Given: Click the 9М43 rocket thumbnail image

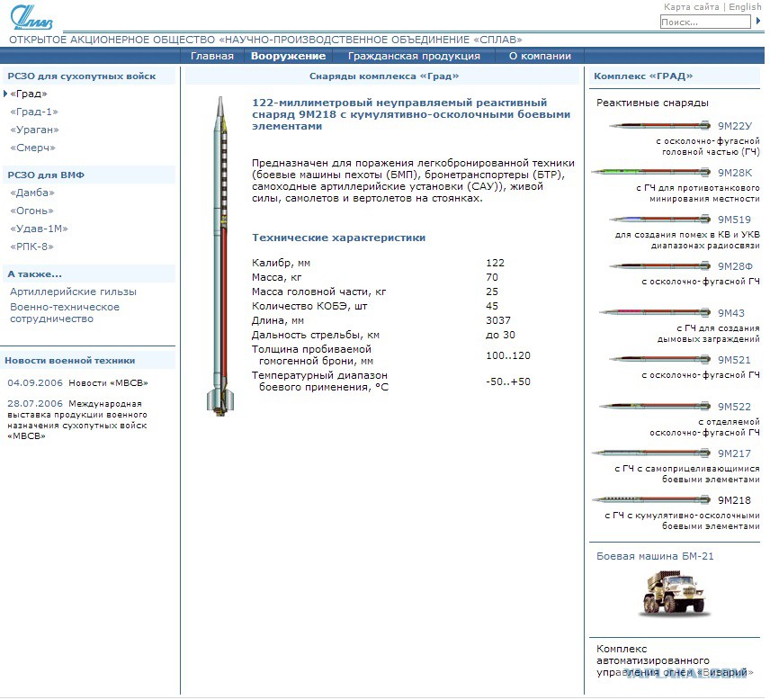Looking at the screenshot, I should [655, 312].
